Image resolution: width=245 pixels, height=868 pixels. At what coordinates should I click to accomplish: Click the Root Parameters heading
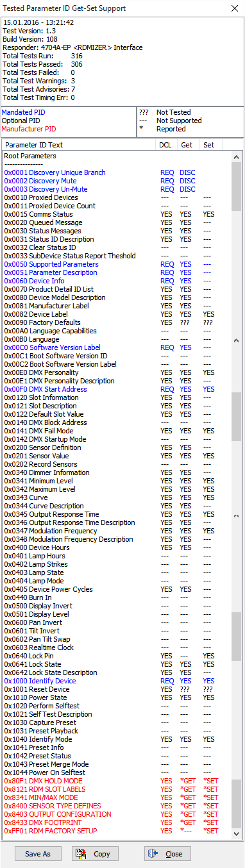pyautogui.click(x=30, y=156)
